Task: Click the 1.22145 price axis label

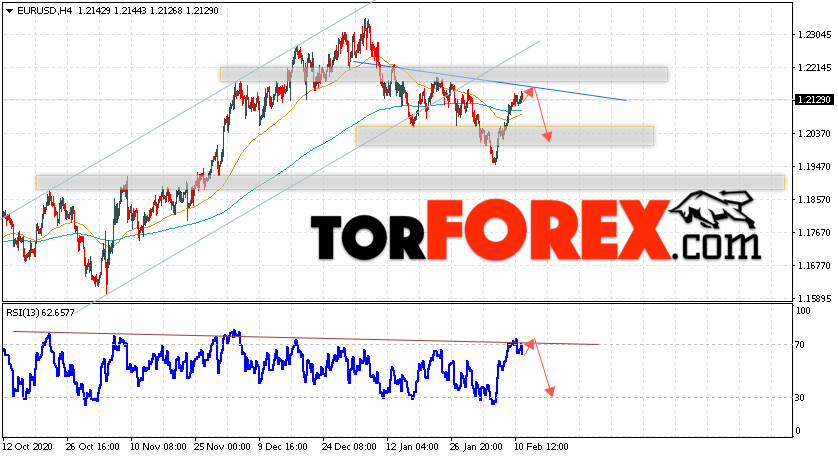Action: click(814, 68)
